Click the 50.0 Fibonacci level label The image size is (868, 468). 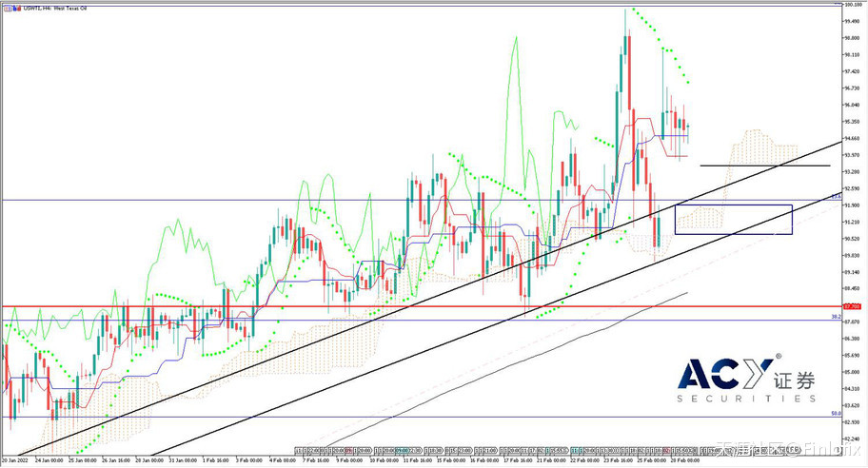837,413
